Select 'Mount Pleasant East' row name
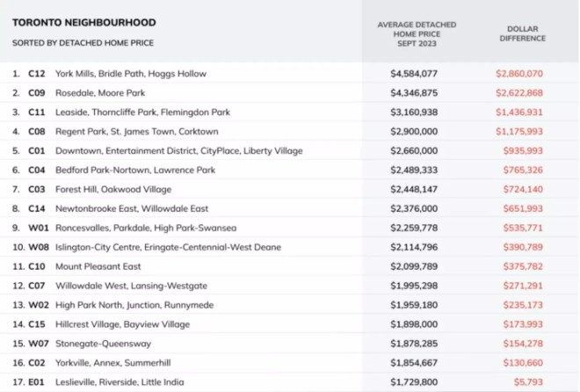This screenshot has width=580, height=392. (x=98, y=266)
